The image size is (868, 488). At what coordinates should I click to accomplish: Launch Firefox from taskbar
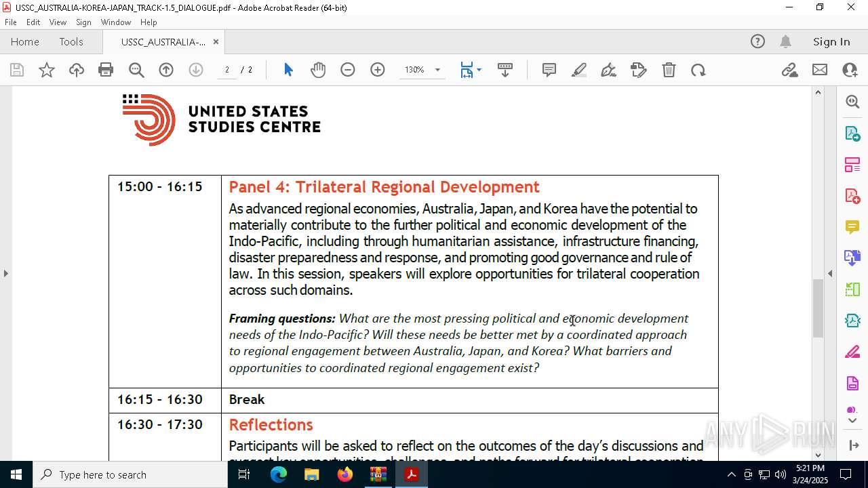pyautogui.click(x=345, y=474)
